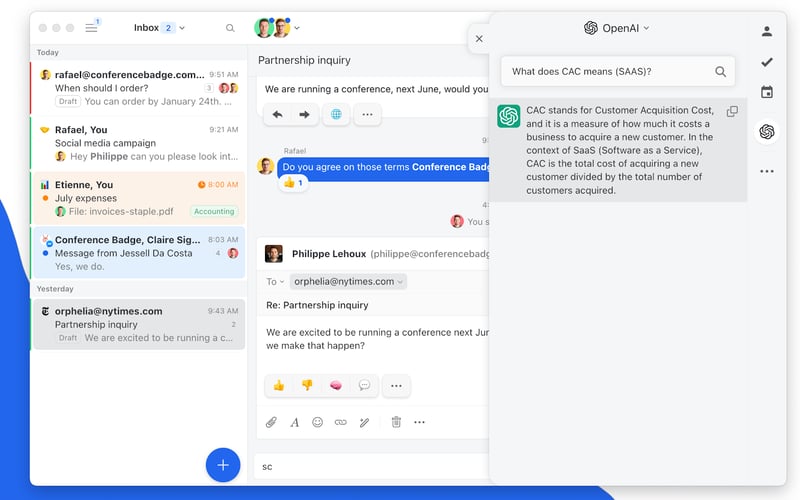Submit the CAC query with search icon
800x500 pixels.
(x=720, y=72)
